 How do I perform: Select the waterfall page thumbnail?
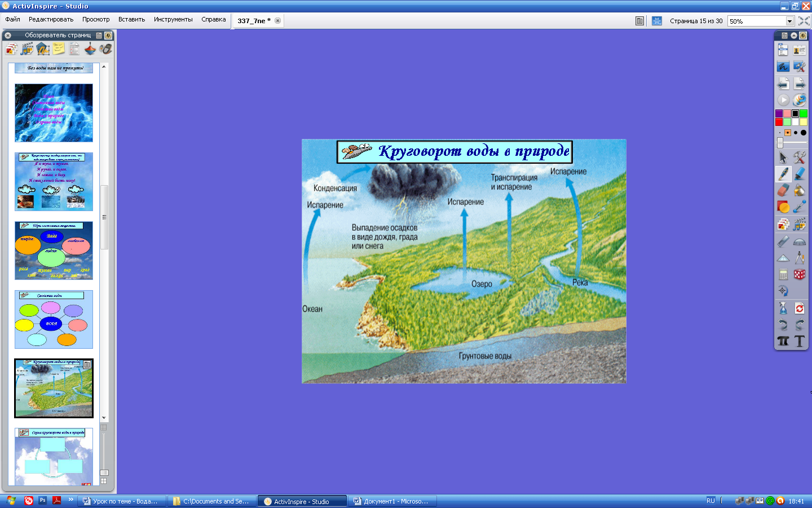coord(54,113)
